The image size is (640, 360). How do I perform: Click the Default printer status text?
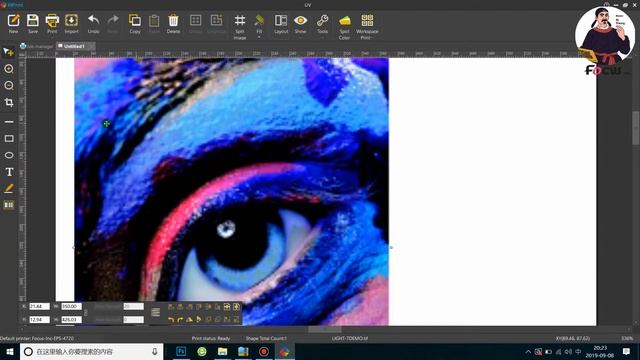pyautogui.click(x=37, y=338)
